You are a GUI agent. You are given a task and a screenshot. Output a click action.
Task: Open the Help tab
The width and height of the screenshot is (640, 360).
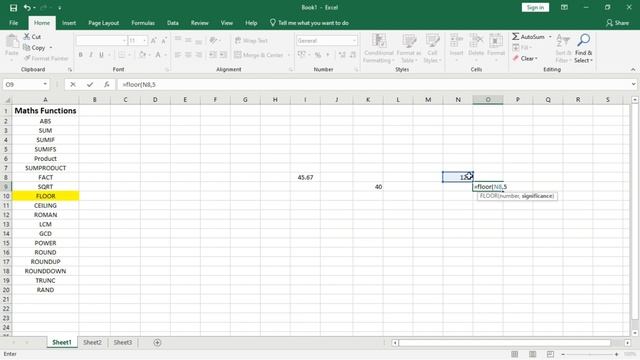pos(251,23)
